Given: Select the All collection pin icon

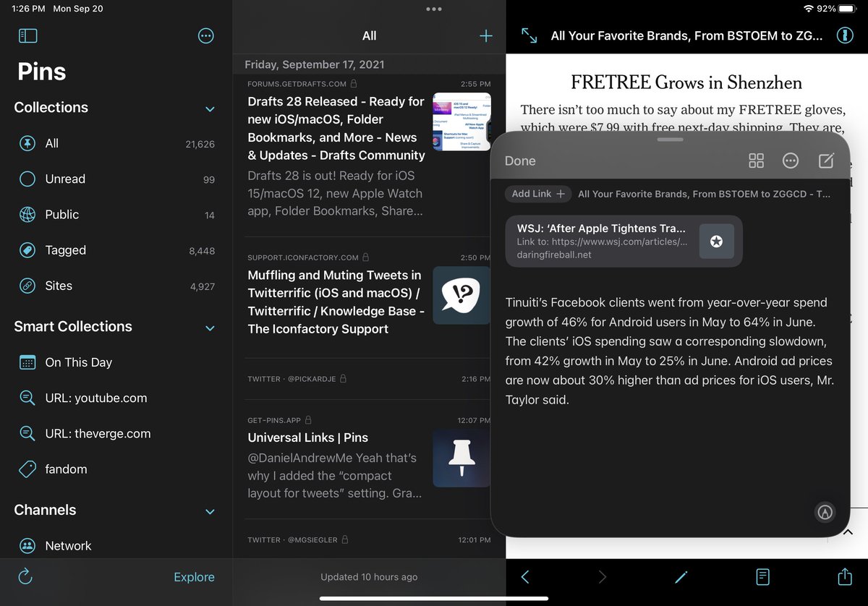Looking at the screenshot, I should coord(27,143).
